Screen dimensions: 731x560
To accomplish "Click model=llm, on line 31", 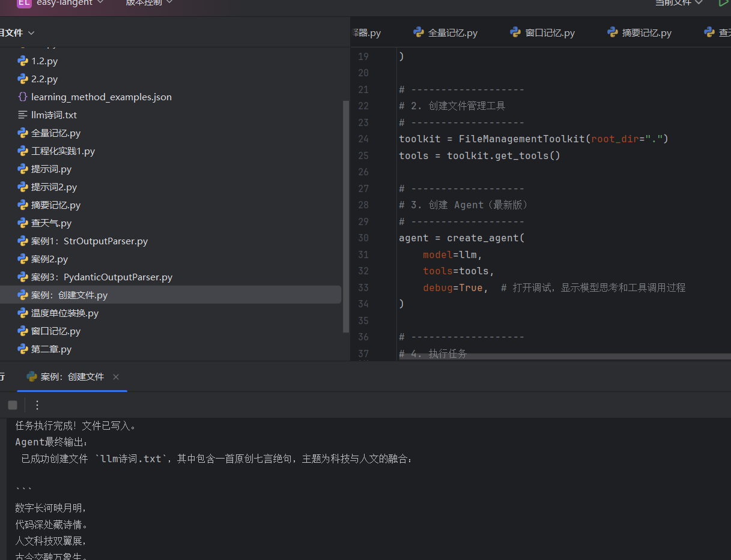I will (453, 254).
